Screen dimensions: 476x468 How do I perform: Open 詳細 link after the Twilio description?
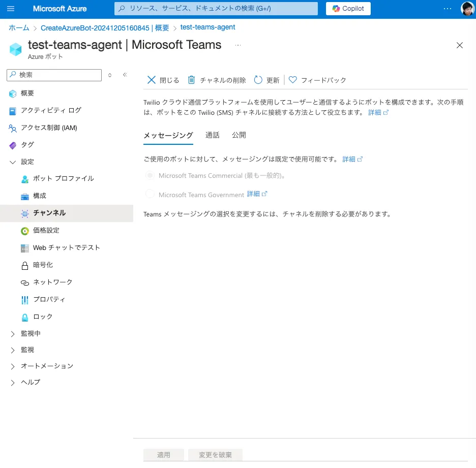tap(378, 112)
